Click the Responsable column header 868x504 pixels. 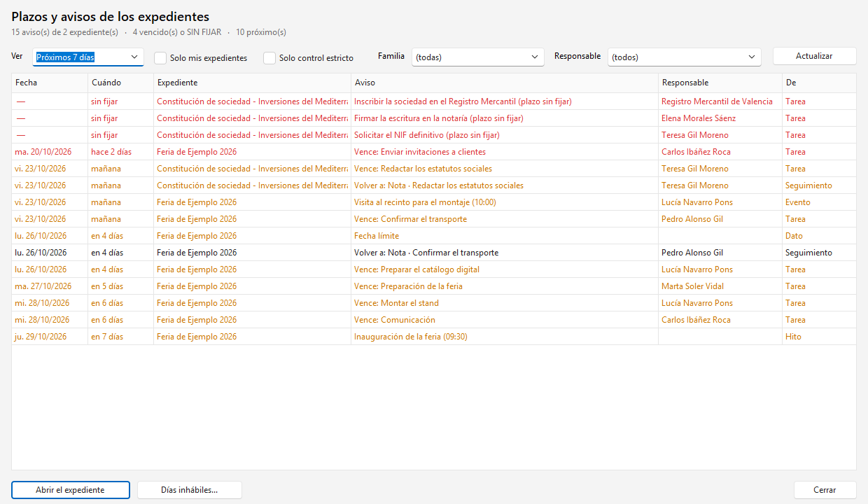tap(720, 83)
